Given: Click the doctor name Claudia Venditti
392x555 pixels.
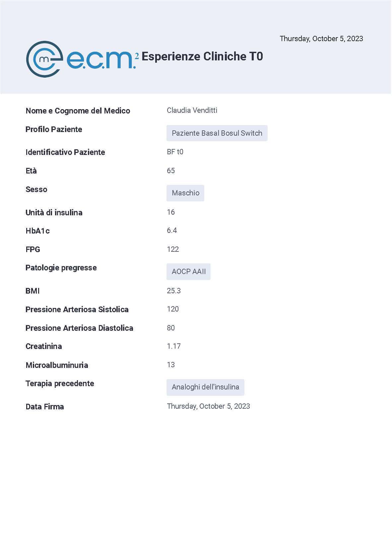Looking at the screenshot, I should 192,110.
